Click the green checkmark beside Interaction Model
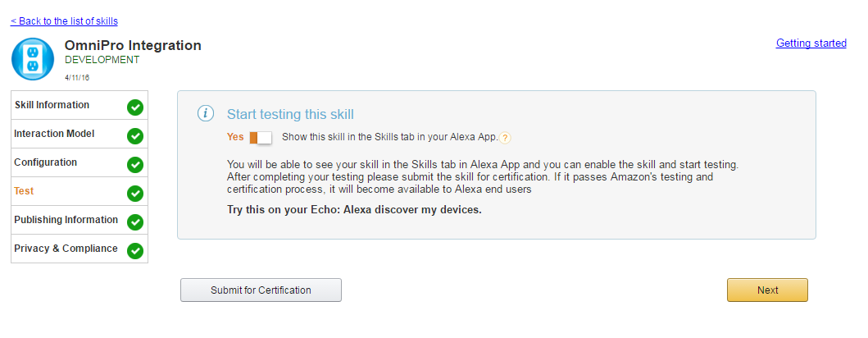Viewport: 868px width, 338px height. [x=135, y=135]
